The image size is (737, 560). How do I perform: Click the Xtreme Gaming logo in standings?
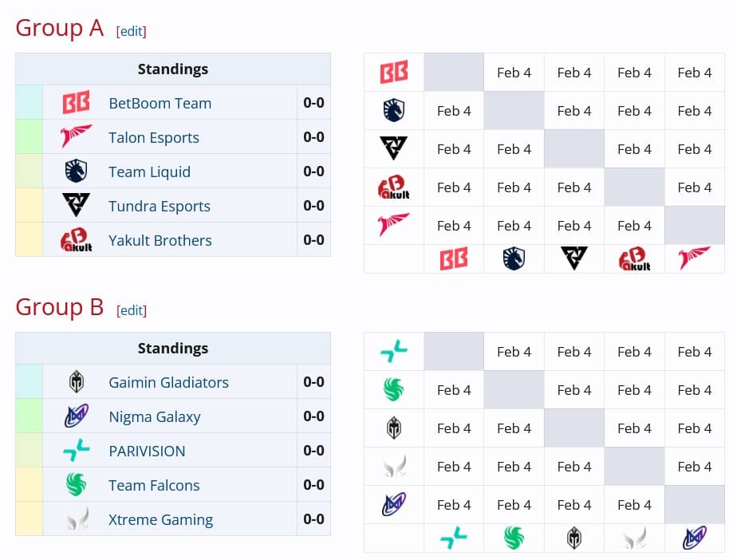77,519
